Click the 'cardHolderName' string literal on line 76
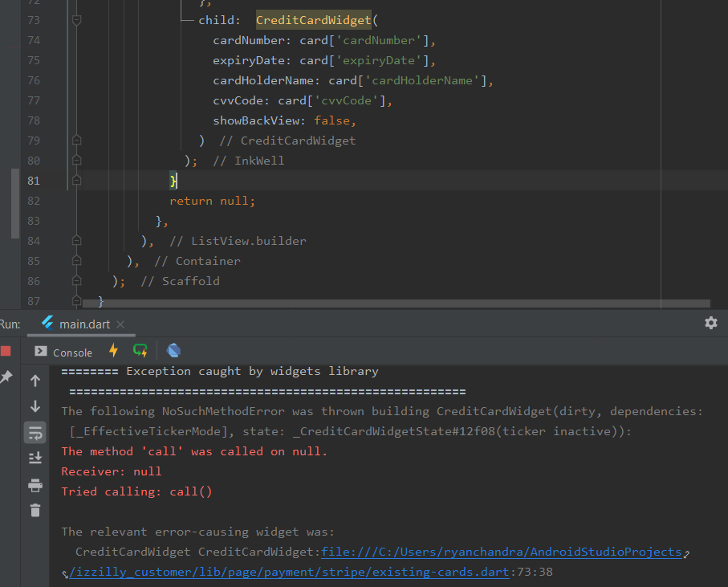Image resolution: width=728 pixels, height=587 pixels. point(422,80)
